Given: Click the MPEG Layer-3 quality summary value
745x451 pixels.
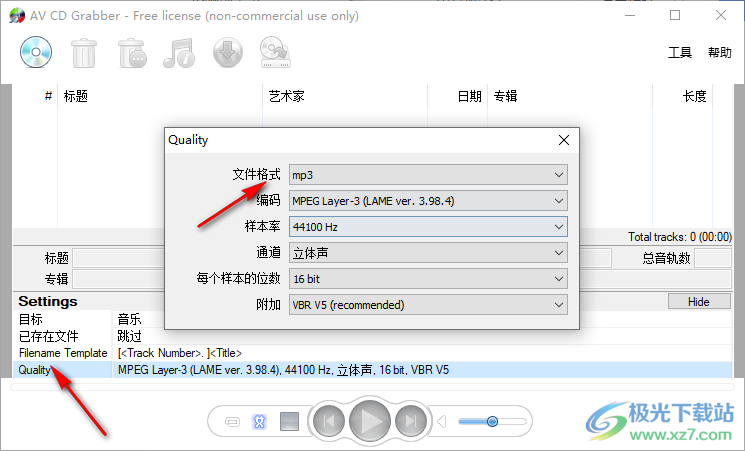Looking at the screenshot, I should coord(283,370).
